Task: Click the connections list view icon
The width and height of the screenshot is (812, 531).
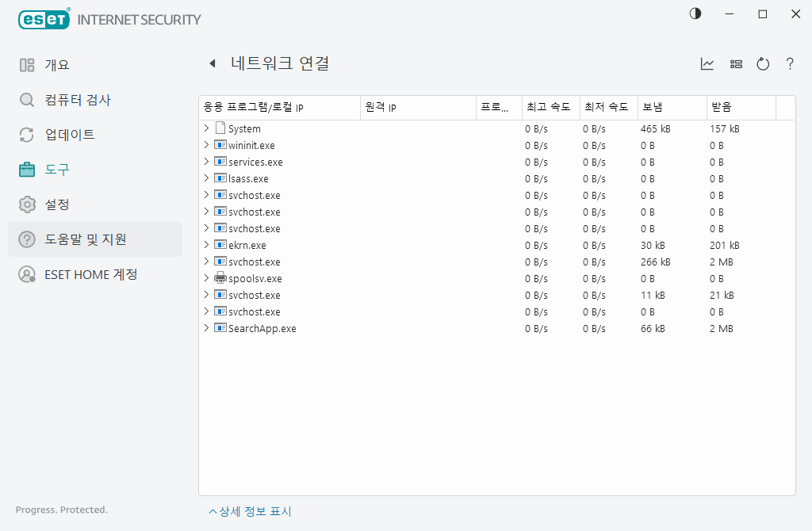Action: pyautogui.click(x=736, y=64)
